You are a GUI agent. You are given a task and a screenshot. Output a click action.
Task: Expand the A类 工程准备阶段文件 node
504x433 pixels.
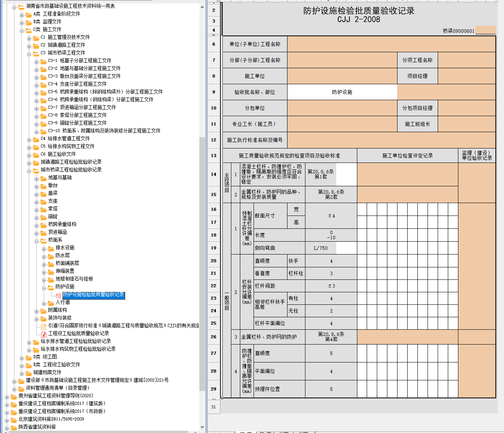[x=22, y=15]
